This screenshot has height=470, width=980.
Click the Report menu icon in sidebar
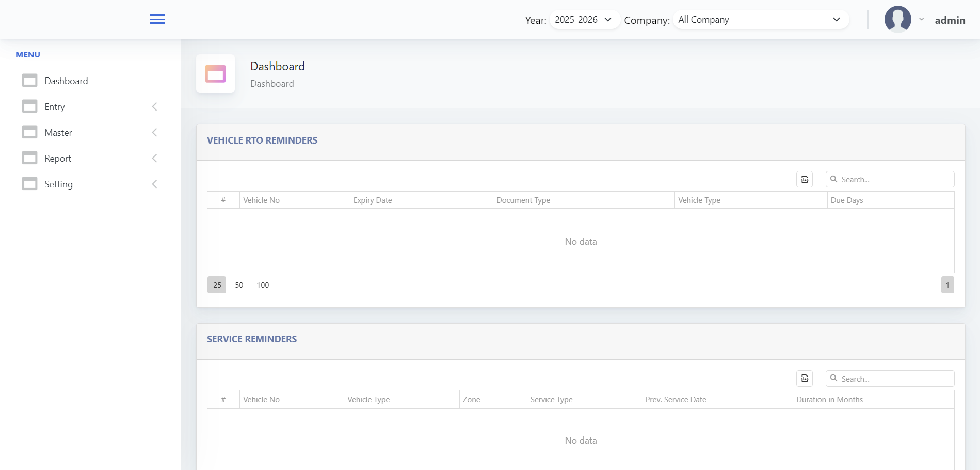pyautogui.click(x=29, y=158)
